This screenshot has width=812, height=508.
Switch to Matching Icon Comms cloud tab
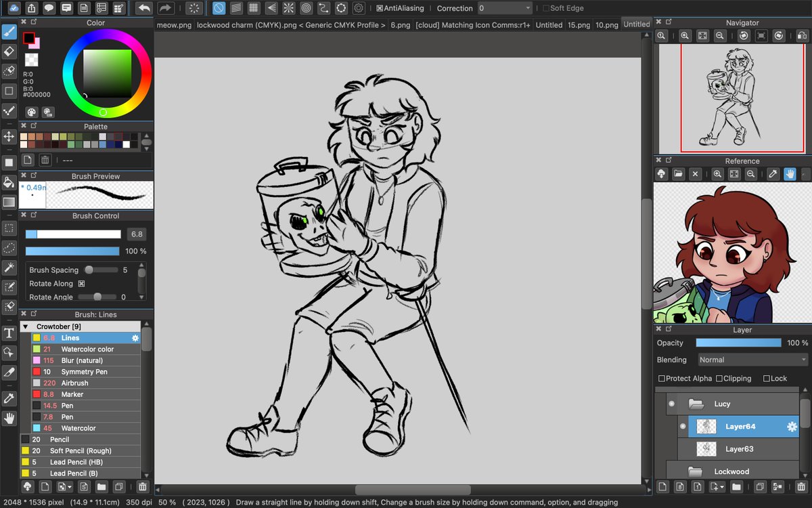click(473, 24)
